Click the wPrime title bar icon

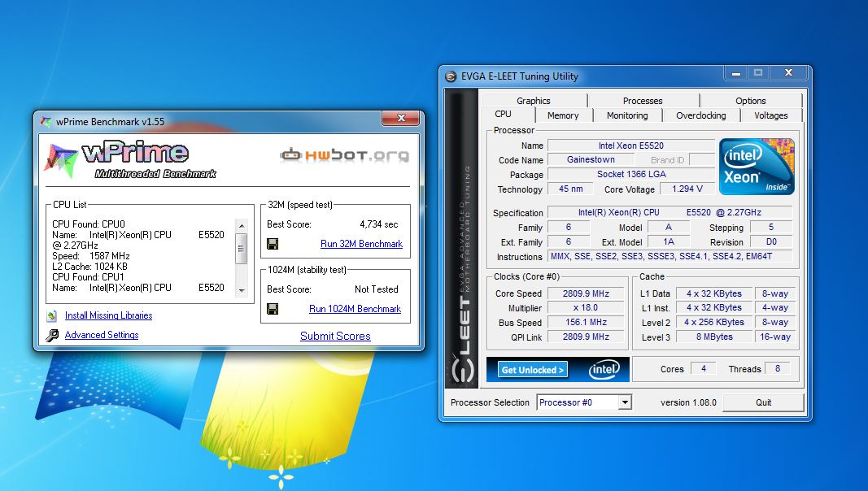pos(46,122)
